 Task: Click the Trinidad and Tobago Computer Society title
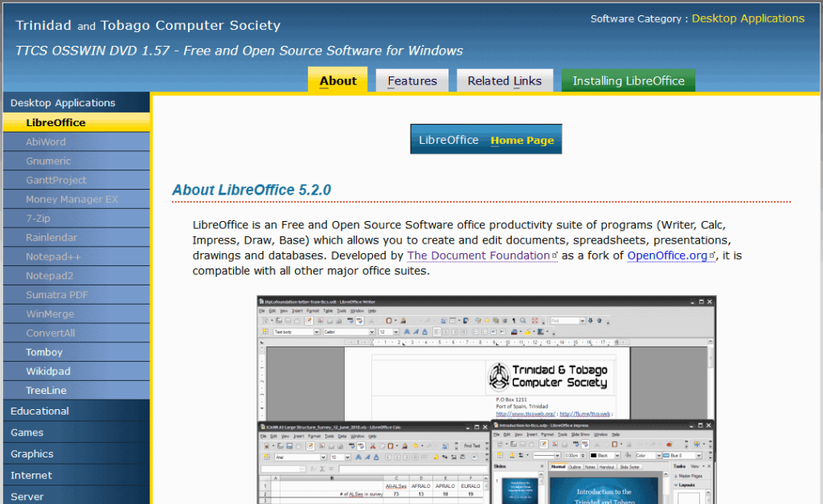pos(148,25)
